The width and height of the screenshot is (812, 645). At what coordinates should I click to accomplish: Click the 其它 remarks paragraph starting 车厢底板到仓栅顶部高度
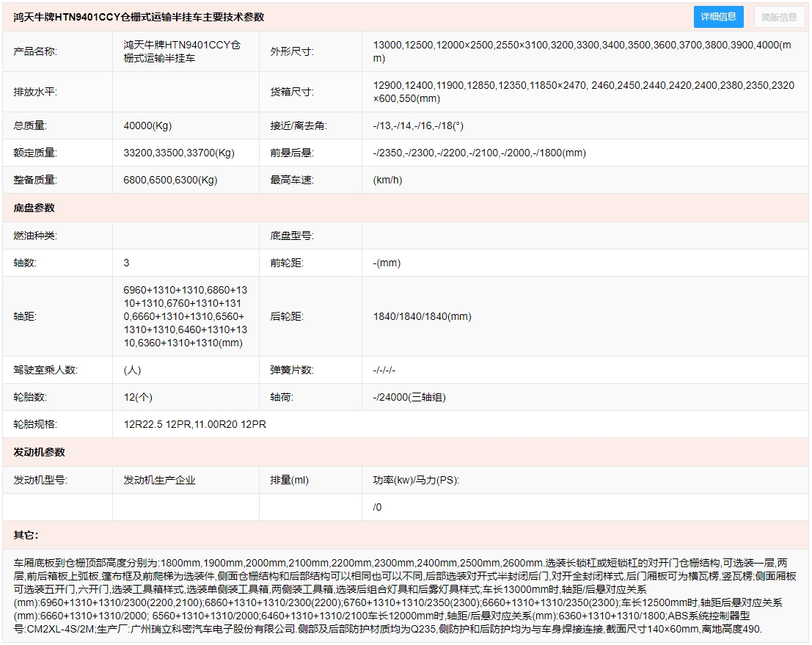[x=405, y=596]
